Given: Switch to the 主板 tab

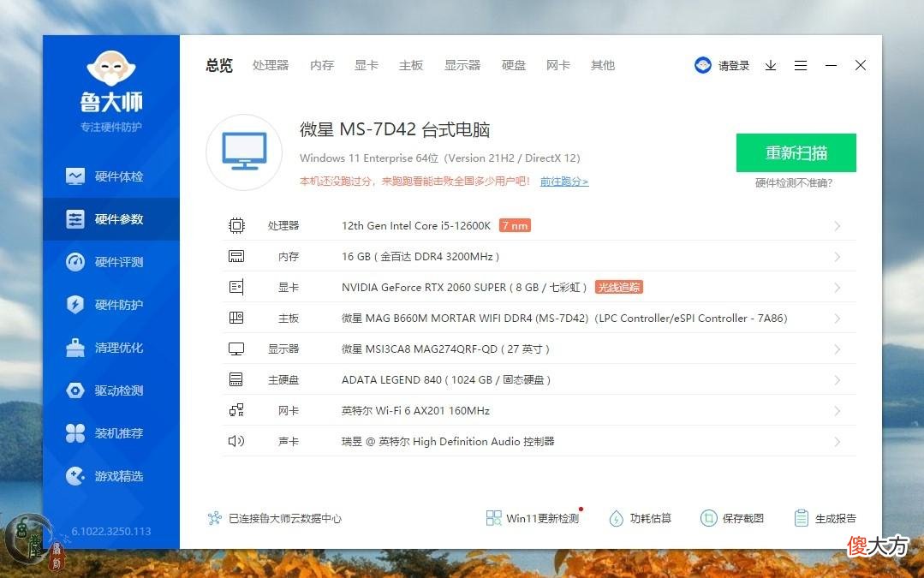Looking at the screenshot, I should [411, 65].
